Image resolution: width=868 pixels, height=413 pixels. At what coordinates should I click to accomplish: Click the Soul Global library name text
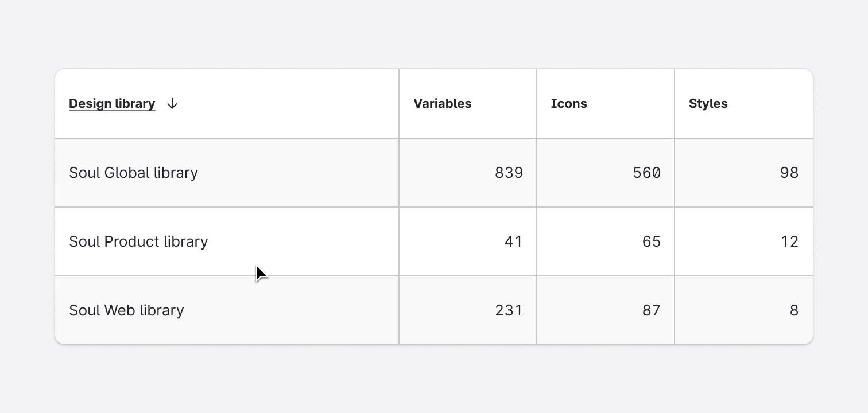[133, 173]
